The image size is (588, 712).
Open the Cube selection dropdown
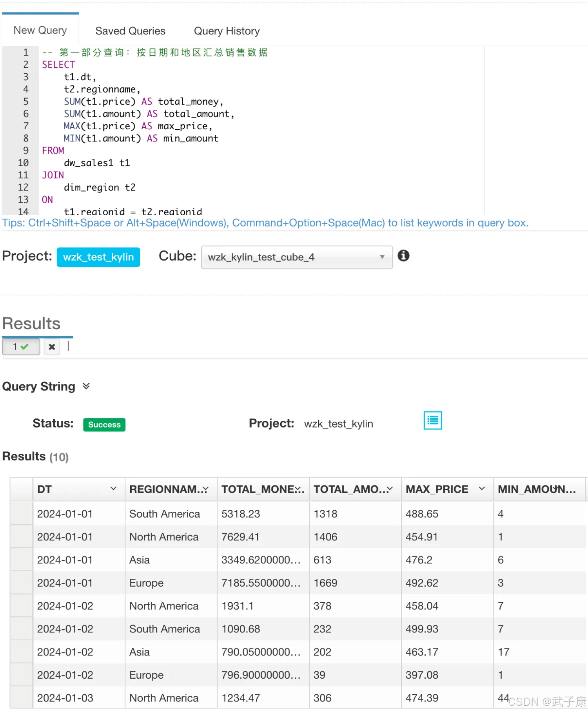tap(297, 257)
